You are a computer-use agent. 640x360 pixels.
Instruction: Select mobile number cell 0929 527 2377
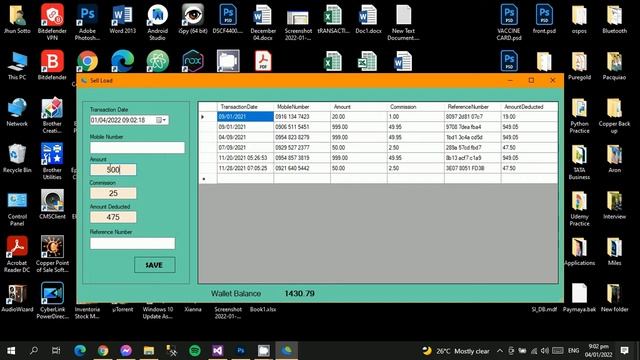point(302,147)
